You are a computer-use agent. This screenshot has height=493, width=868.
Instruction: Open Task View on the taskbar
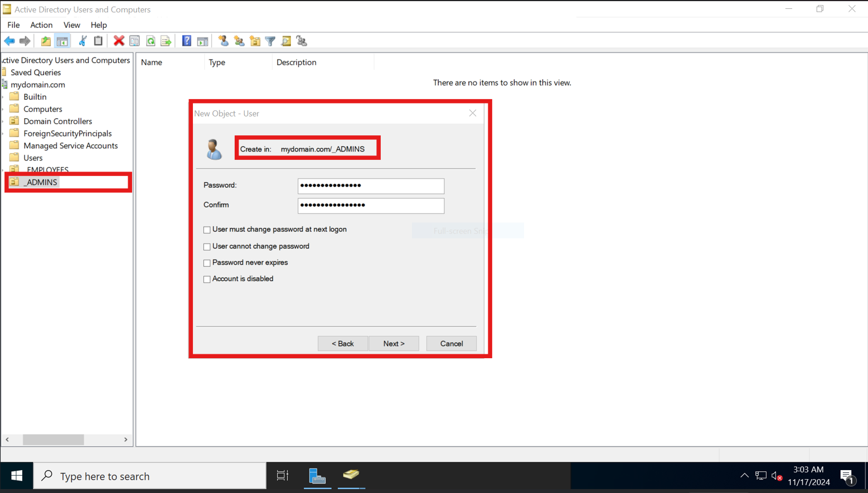coord(283,476)
